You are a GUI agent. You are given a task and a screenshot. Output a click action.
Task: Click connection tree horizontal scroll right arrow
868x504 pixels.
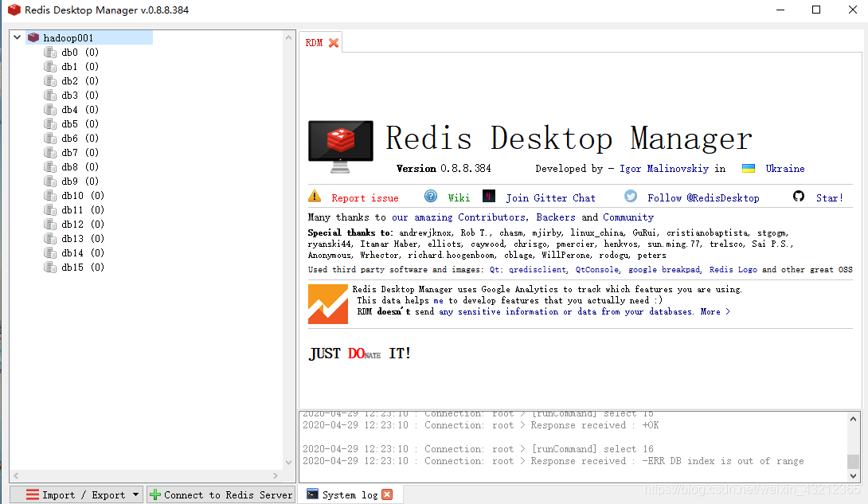point(276,476)
